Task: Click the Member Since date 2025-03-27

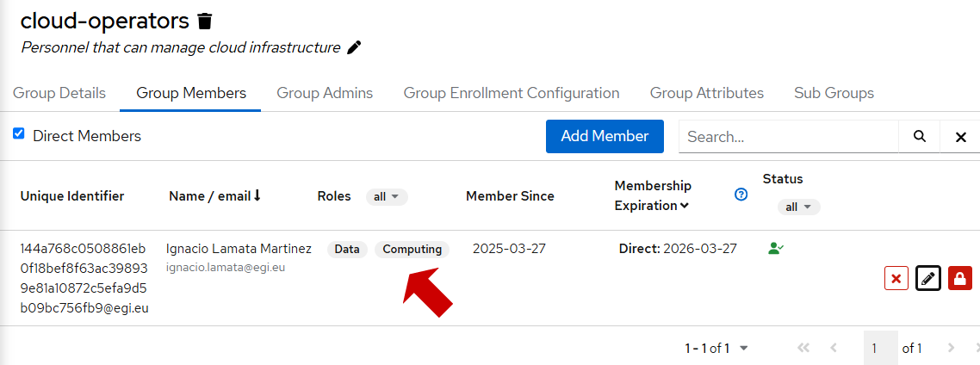Action: pos(509,249)
